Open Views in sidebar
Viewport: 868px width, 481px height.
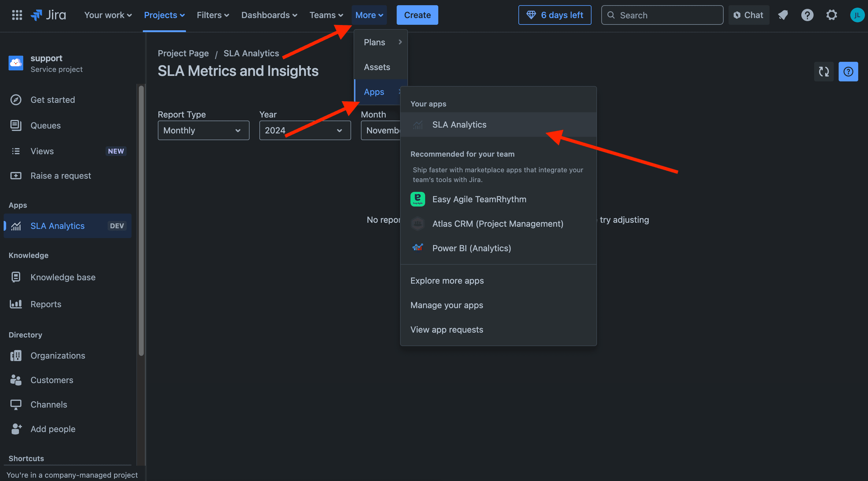point(67,151)
